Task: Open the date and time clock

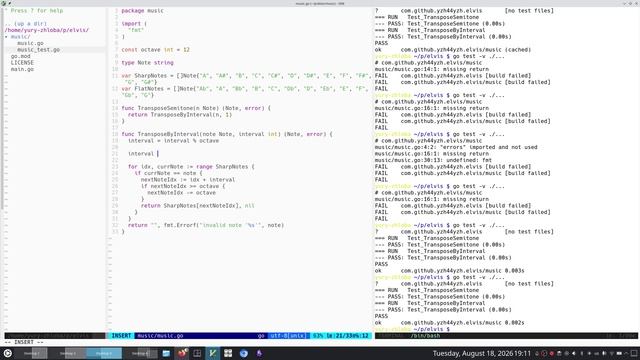Action: click(x=482, y=353)
